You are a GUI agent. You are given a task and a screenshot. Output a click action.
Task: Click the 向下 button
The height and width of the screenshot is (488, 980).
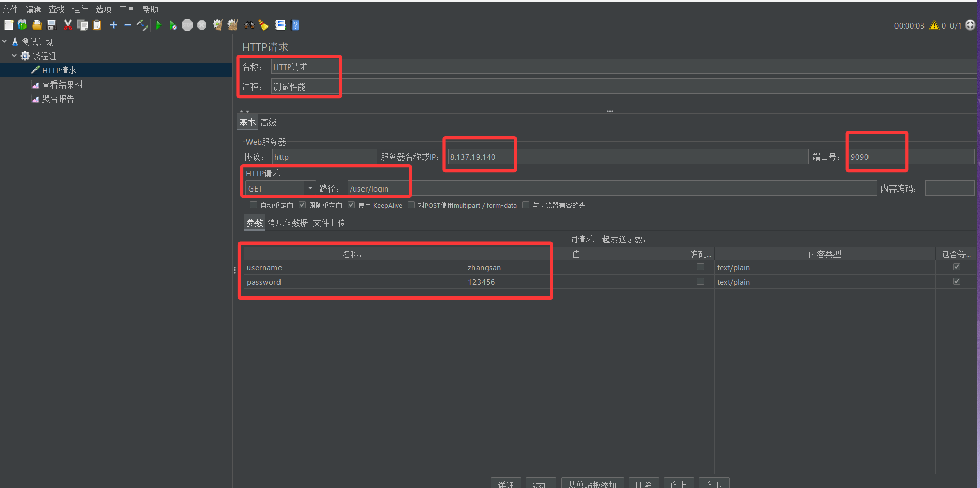click(x=714, y=483)
